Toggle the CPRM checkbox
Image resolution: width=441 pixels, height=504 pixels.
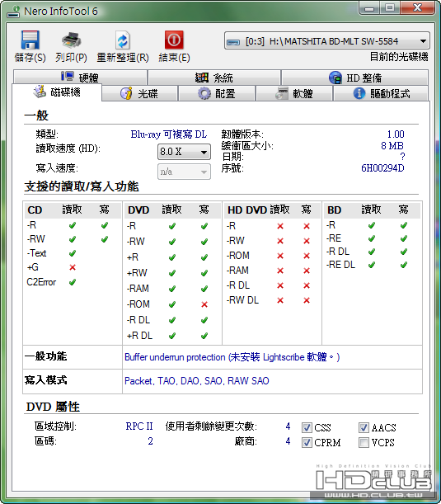point(307,443)
